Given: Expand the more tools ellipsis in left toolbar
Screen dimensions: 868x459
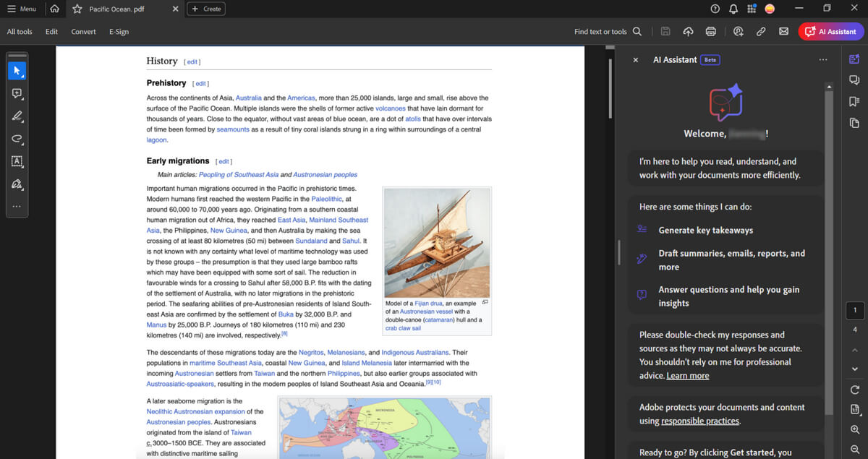Looking at the screenshot, I should tap(17, 207).
